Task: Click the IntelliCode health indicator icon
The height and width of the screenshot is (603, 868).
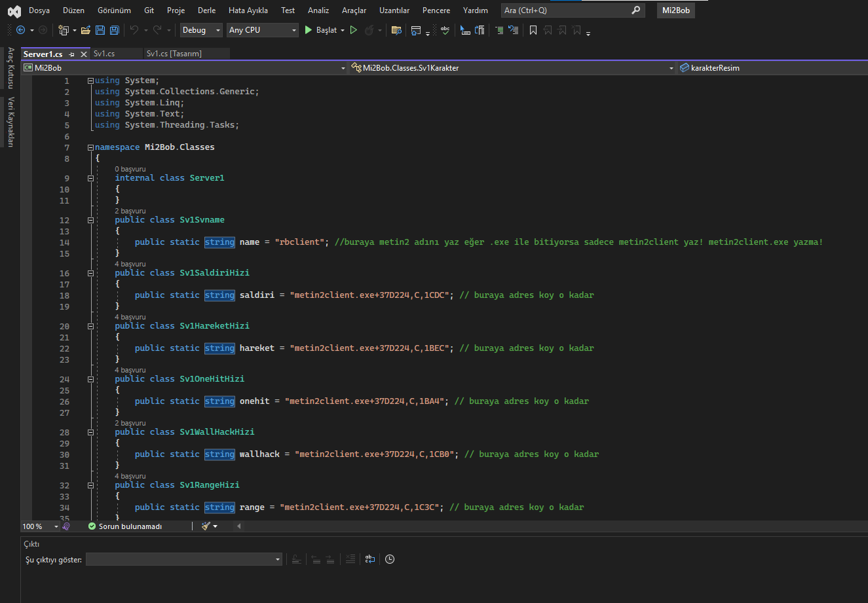Action: click(x=66, y=526)
